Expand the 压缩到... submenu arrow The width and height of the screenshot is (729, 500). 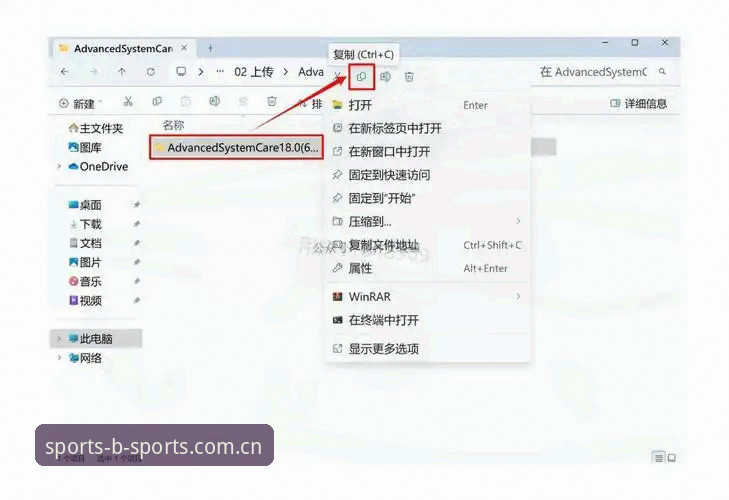(518, 221)
